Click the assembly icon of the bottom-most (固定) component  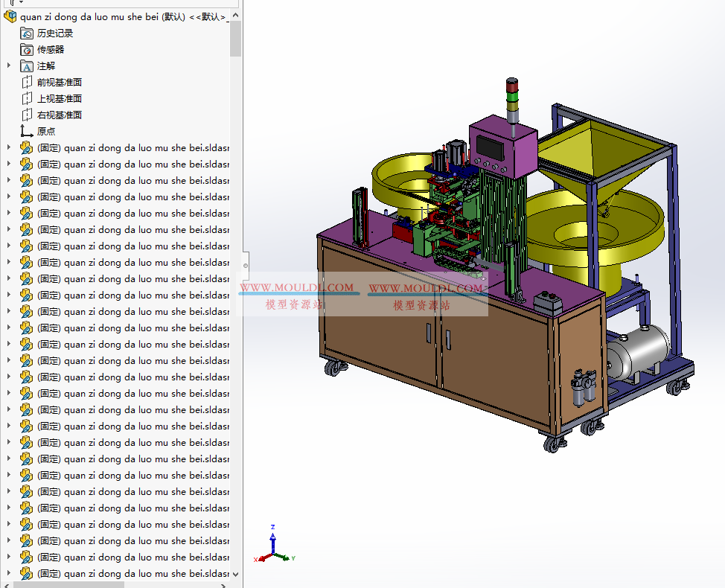27,573
